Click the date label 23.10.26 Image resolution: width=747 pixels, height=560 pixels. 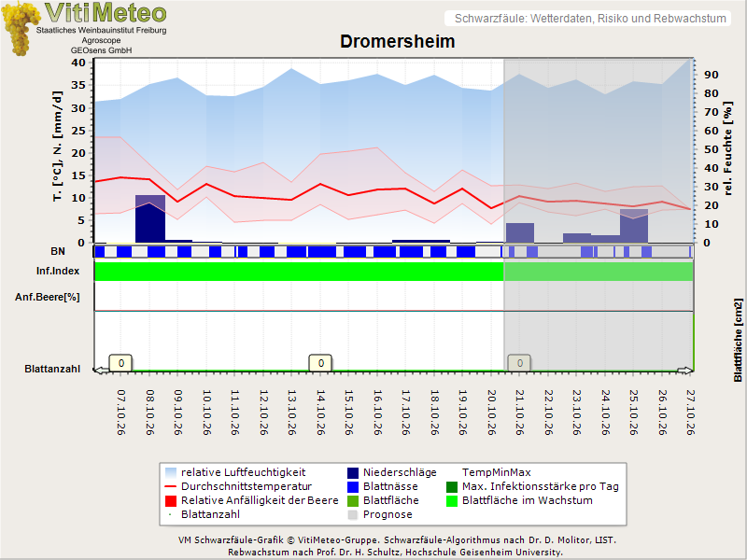[x=576, y=413]
